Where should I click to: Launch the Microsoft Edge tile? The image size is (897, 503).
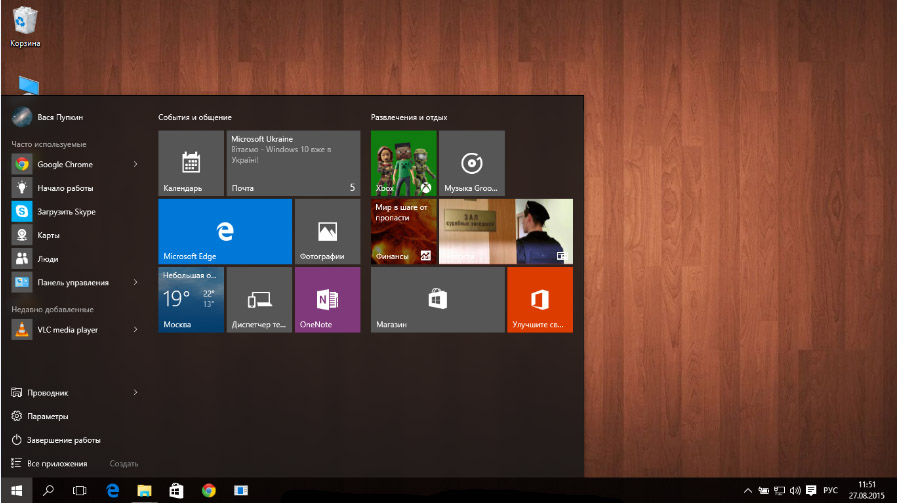pos(225,231)
